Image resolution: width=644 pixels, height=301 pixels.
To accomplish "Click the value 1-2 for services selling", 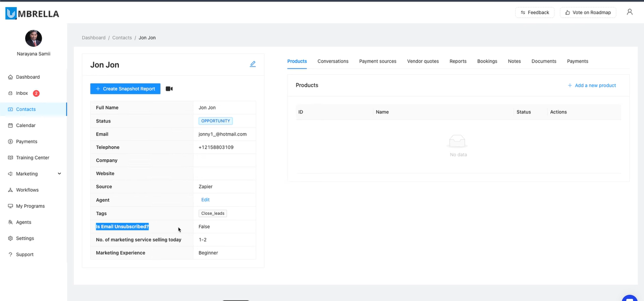I will pos(202,240).
